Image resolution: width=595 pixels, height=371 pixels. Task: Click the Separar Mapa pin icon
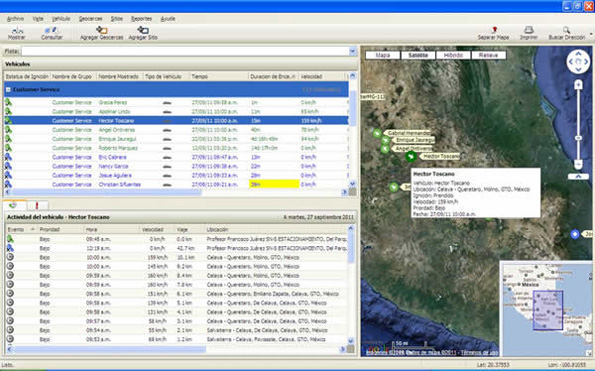pos(494,30)
